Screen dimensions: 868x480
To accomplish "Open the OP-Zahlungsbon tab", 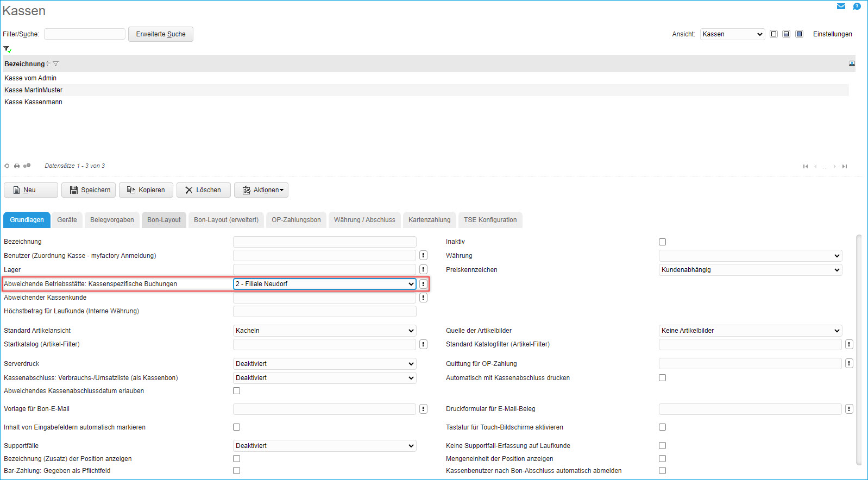I will click(296, 220).
